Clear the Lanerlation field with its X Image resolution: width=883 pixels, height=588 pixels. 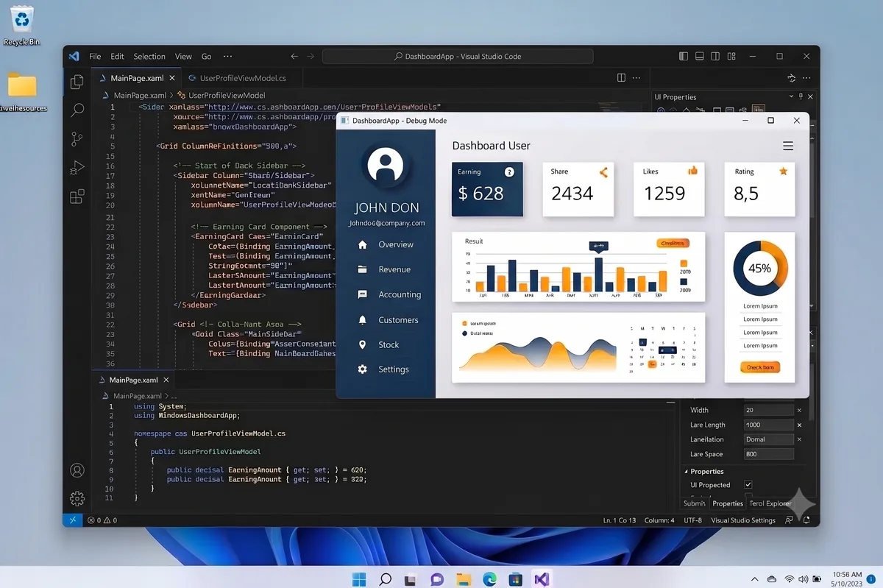click(799, 439)
